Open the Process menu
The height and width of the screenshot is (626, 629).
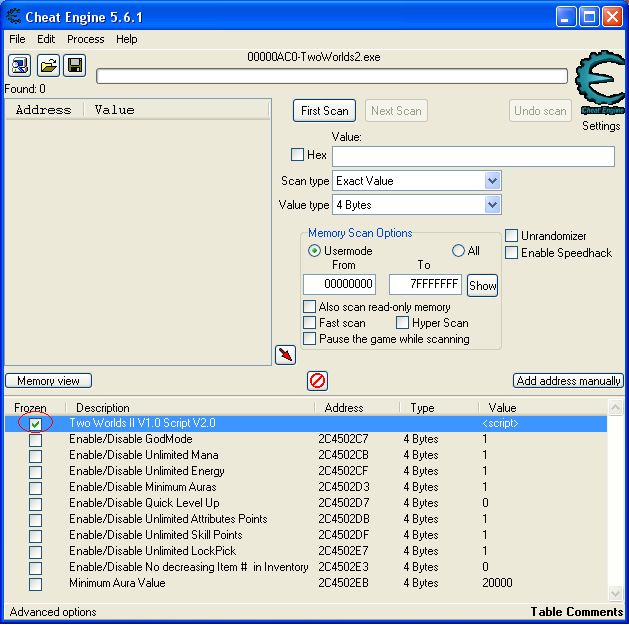85,39
